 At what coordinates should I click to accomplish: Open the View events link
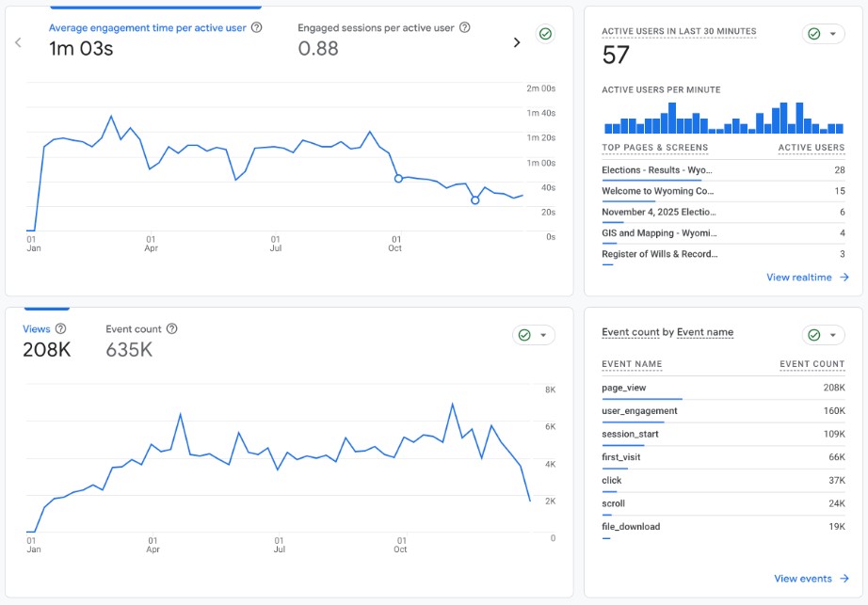pyautogui.click(x=802, y=579)
